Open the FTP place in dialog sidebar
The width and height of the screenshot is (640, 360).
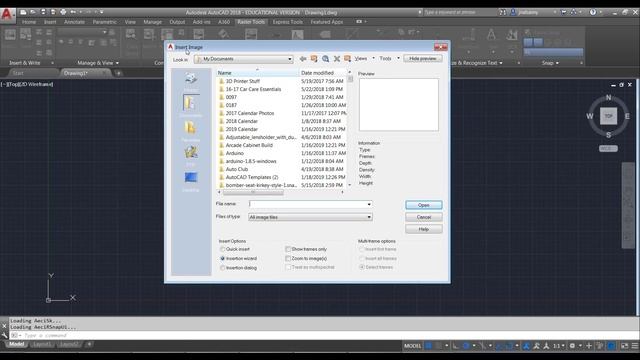(x=191, y=156)
